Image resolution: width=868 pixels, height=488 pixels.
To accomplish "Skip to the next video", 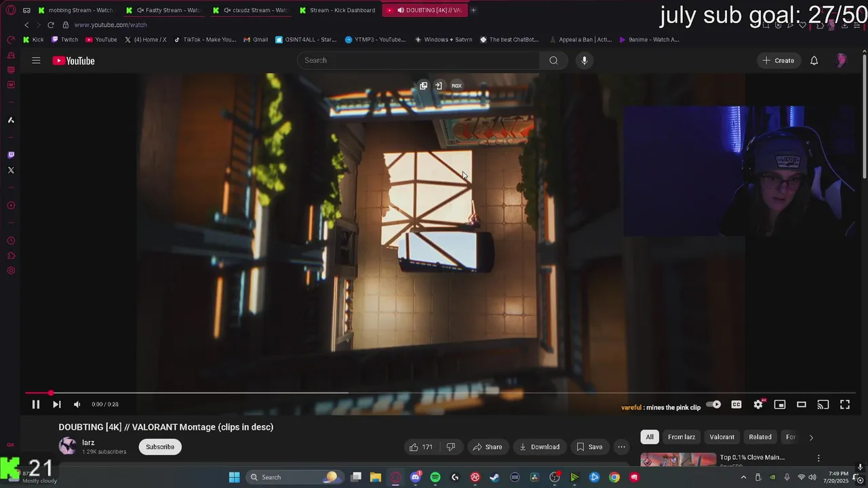I will pos(57,405).
